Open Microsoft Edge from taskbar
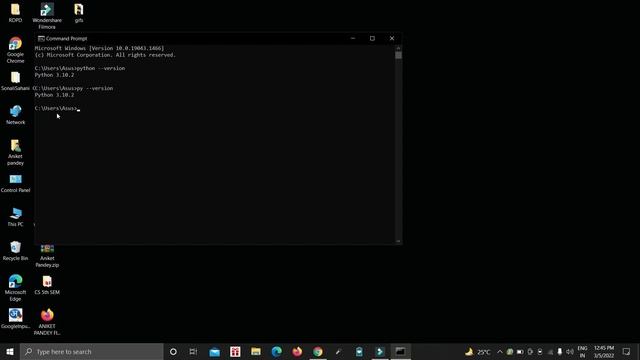Screen dimensions: 640x360 point(276,351)
